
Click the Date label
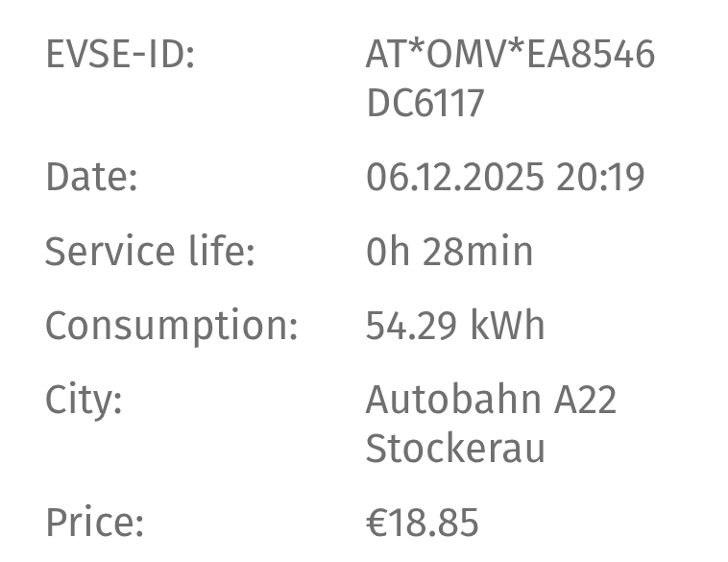coord(91,178)
